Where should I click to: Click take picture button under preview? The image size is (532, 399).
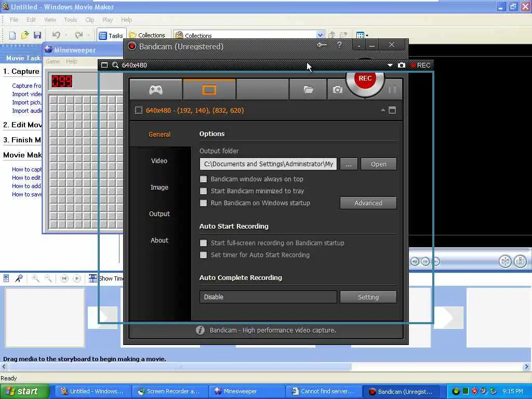[521, 261]
